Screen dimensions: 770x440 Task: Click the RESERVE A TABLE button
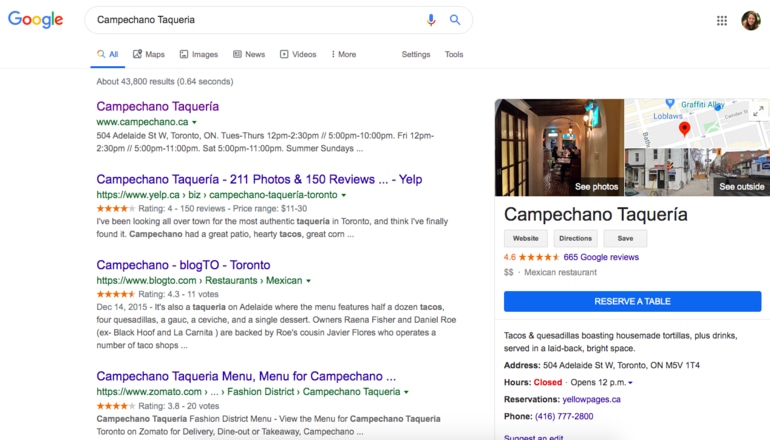(x=632, y=302)
